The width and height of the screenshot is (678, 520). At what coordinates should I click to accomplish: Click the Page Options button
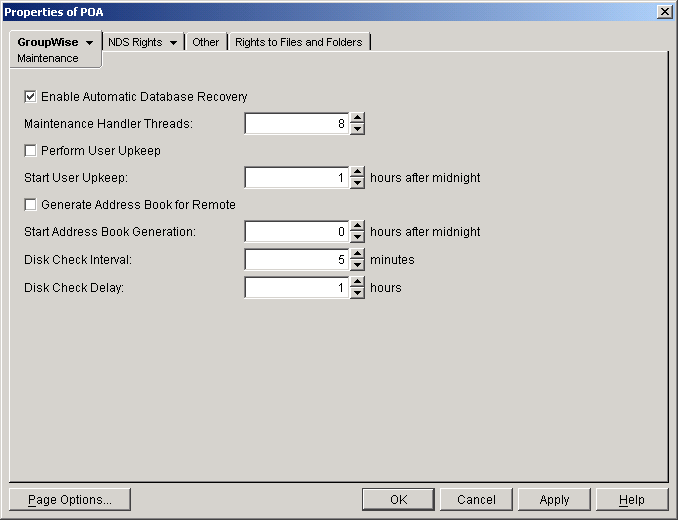(x=70, y=500)
